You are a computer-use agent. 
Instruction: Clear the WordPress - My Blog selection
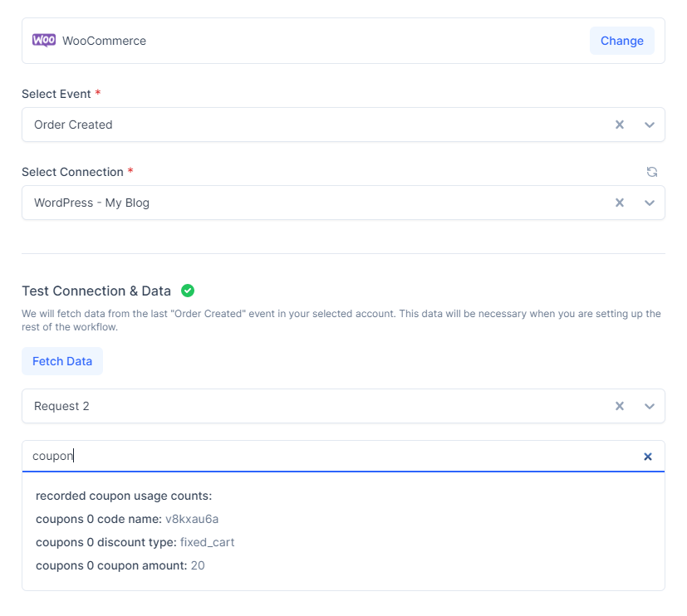(x=619, y=203)
